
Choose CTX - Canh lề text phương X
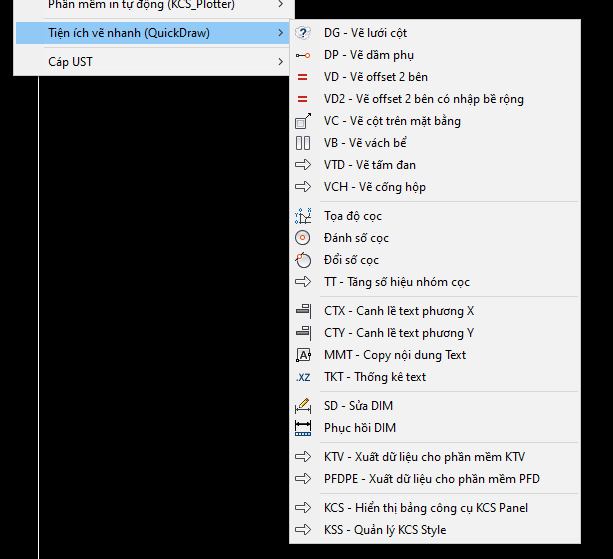pyautogui.click(x=435, y=311)
